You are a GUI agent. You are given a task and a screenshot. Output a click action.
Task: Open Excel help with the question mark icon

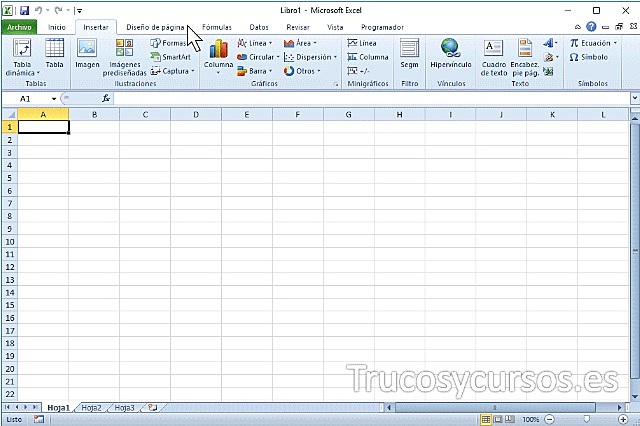pos(591,27)
